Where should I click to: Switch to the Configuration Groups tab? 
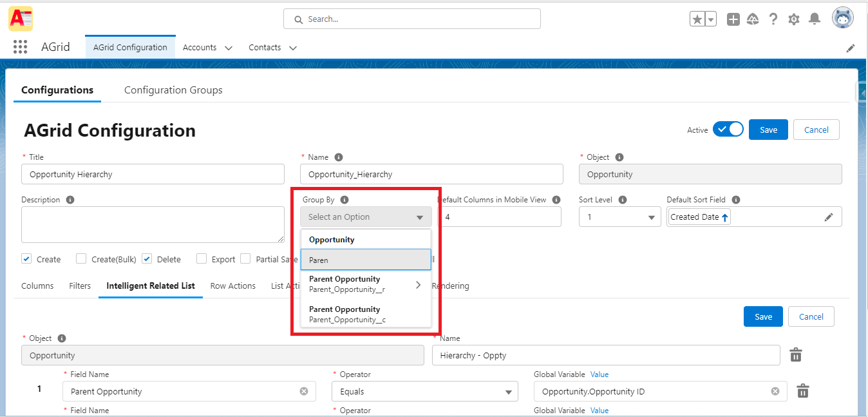(173, 90)
